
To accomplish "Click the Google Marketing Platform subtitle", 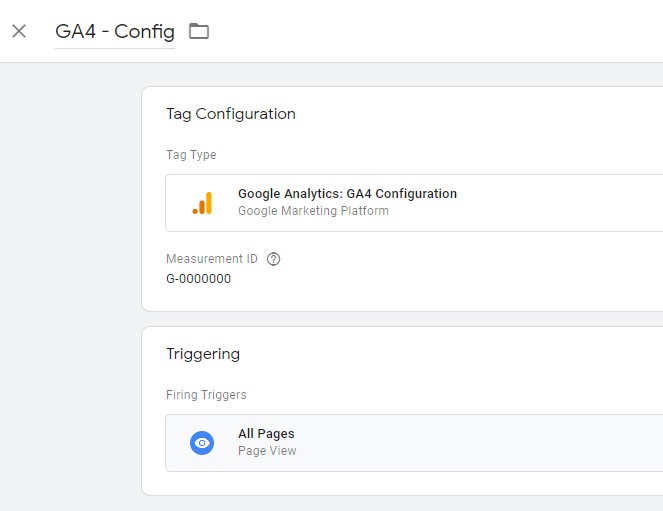I will (313, 210).
